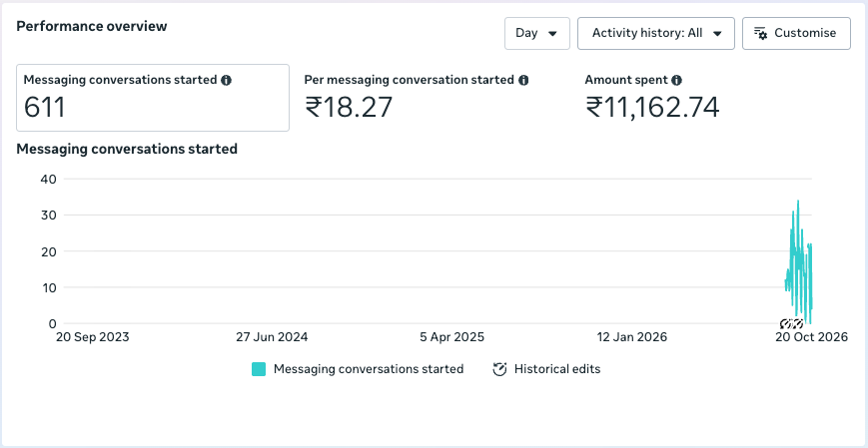Click the ₹11,162.74 amount value
The width and height of the screenshot is (868, 448).
(652, 108)
